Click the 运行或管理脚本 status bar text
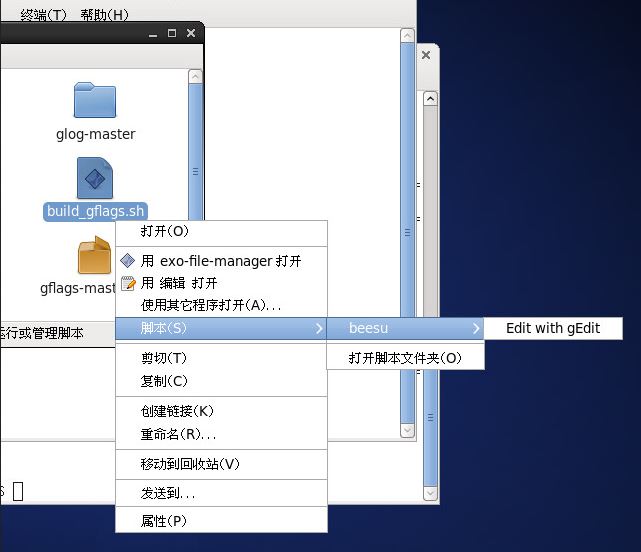 point(41,333)
